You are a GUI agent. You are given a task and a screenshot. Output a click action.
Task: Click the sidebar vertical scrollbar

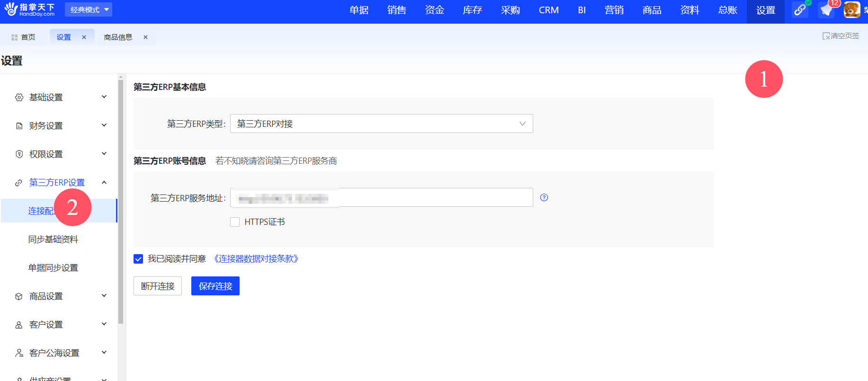coord(121,201)
